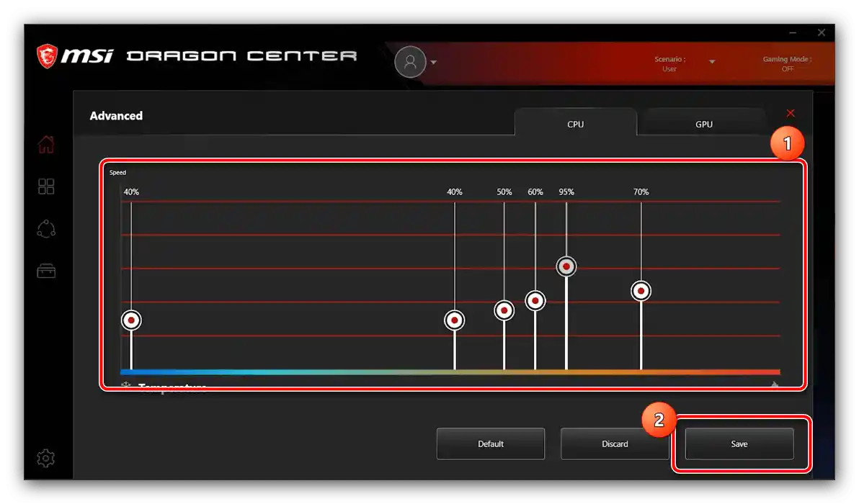
Task: Select the 50% fan speed knob
Action: tap(504, 310)
